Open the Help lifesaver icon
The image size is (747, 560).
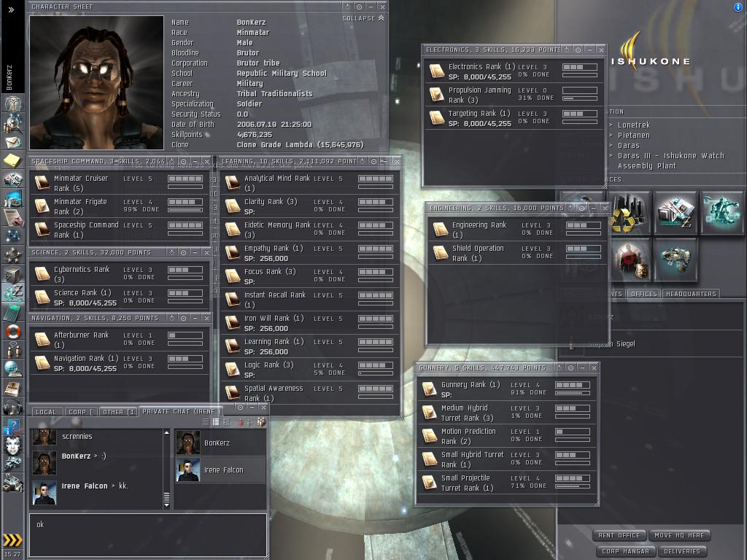(x=13, y=331)
